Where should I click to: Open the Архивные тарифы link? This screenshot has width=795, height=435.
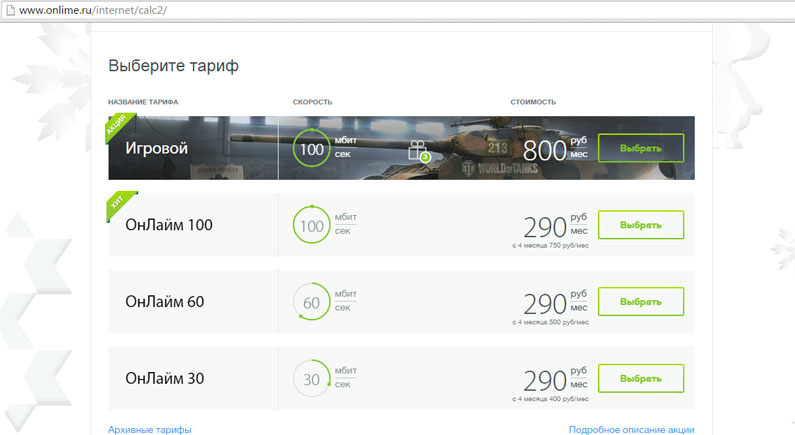pyautogui.click(x=150, y=429)
